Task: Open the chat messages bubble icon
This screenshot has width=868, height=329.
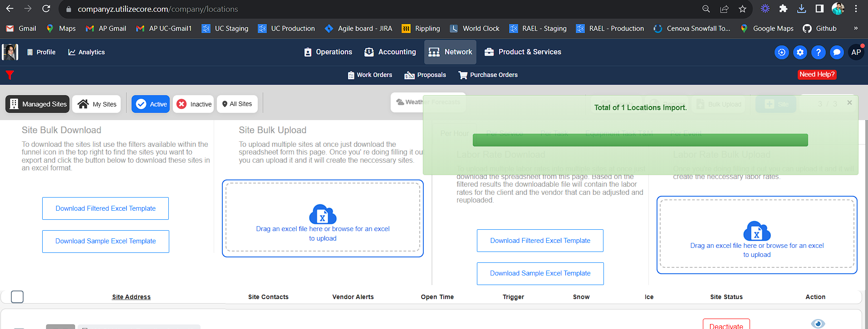Action: click(837, 52)
